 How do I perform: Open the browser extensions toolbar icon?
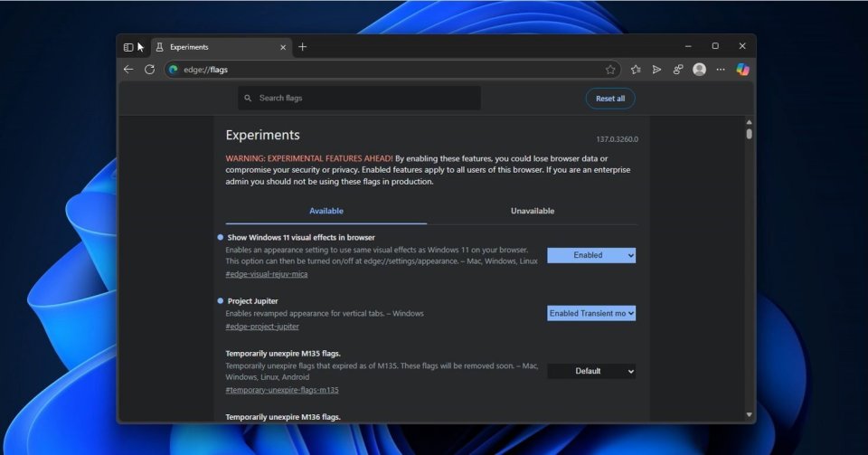point(677,70)
